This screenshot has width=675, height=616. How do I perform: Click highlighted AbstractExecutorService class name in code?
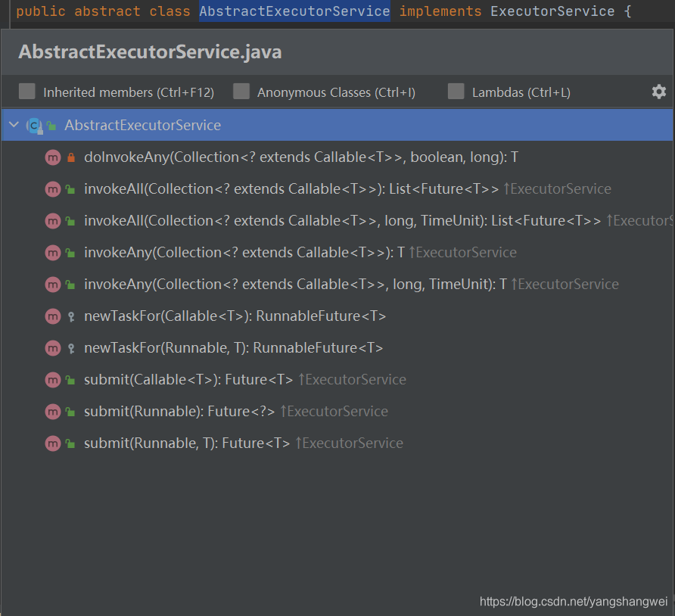tap(294, 11)
